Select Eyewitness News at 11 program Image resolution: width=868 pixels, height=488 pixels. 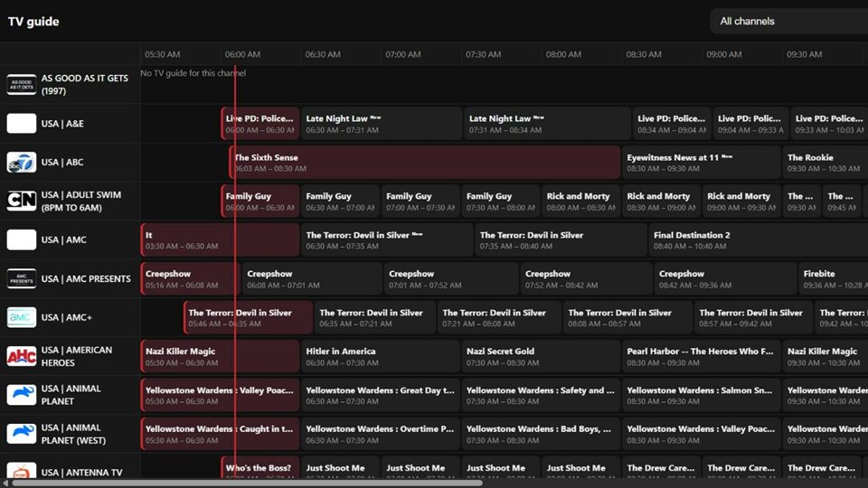point(701,163)
